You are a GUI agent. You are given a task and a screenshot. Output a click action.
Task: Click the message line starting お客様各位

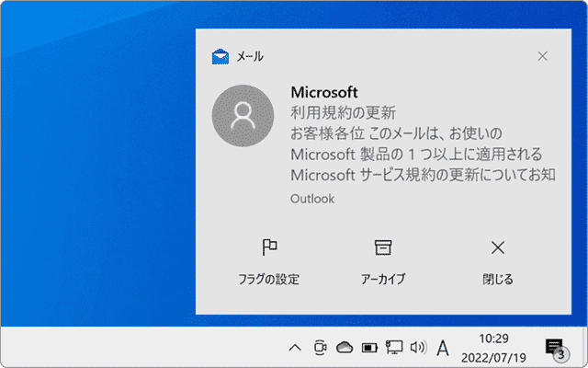(x=396, y=133)
